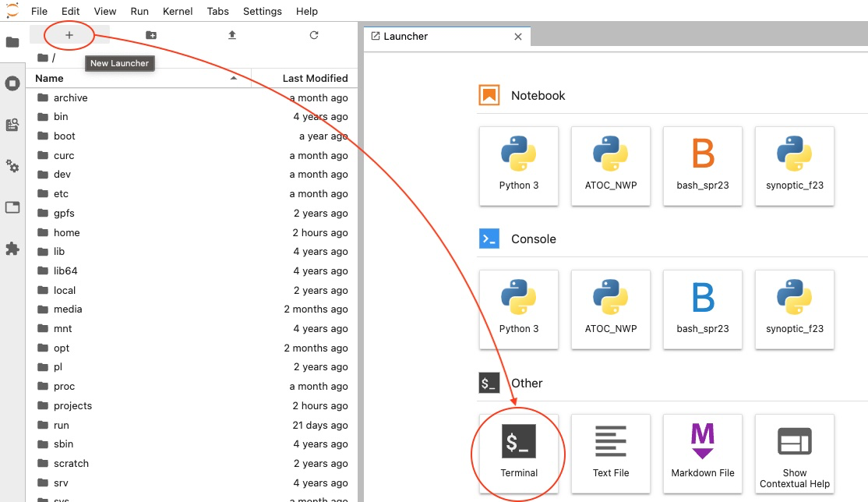868x502 pixels.
Task: Create a new Text File
Action: (611, 453)
